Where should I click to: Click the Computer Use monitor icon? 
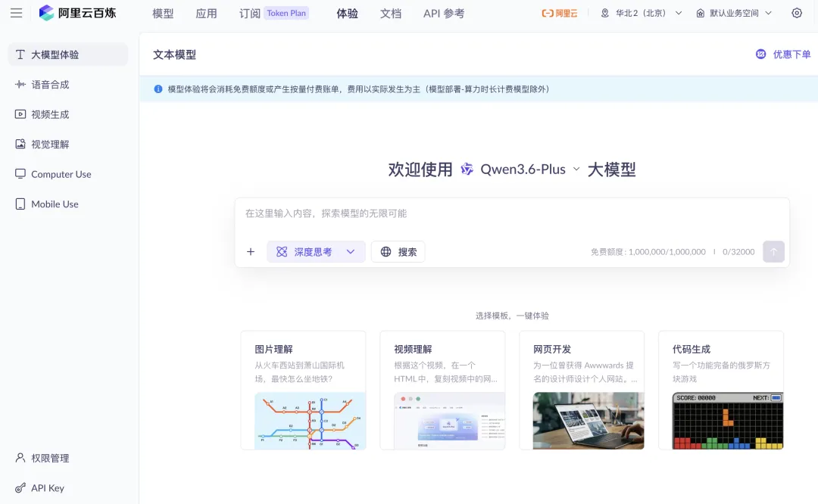[x=20, y=173]
